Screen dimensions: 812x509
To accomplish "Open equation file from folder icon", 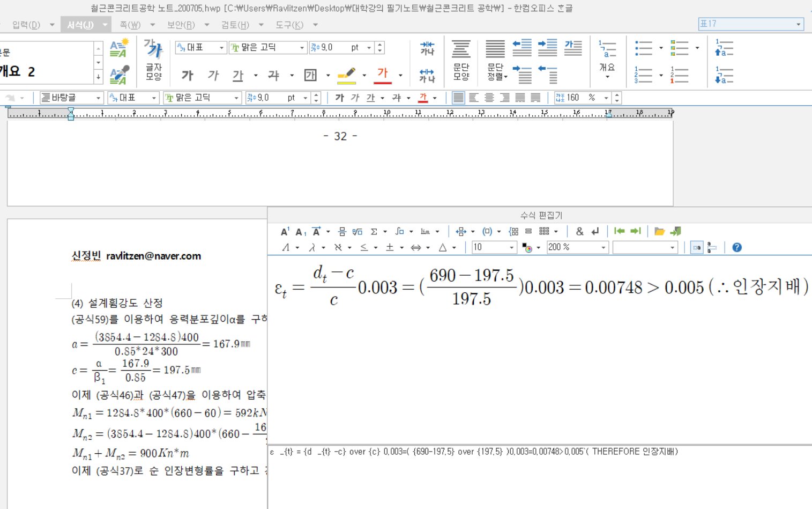I will click(659, 231).
